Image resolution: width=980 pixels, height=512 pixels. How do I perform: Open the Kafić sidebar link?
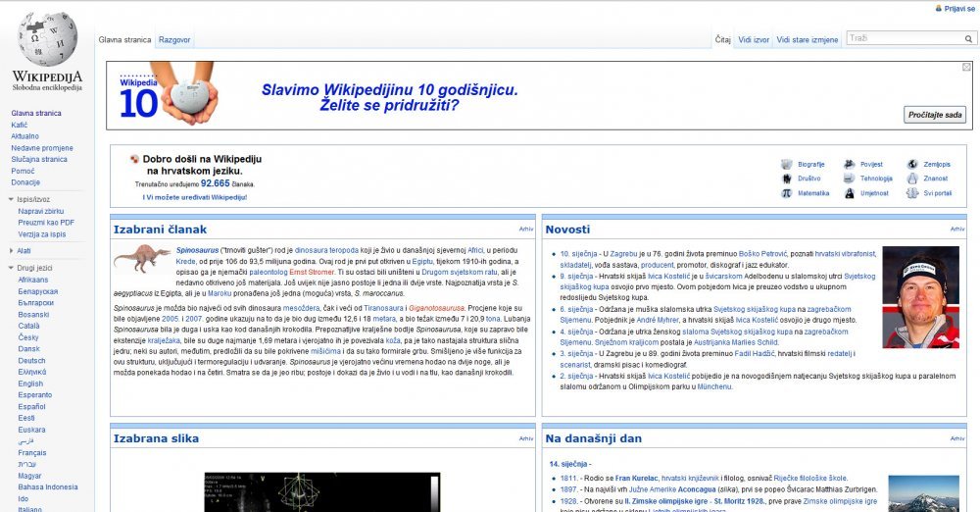tap(20, 126)
